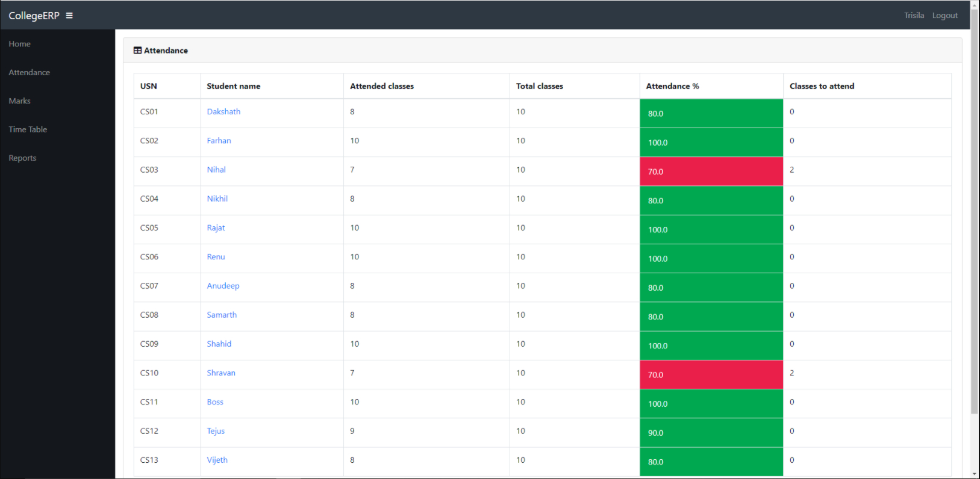Open Marks in the sidebar
The width and height of the screenshot is (980, 479).
[19, 101]
